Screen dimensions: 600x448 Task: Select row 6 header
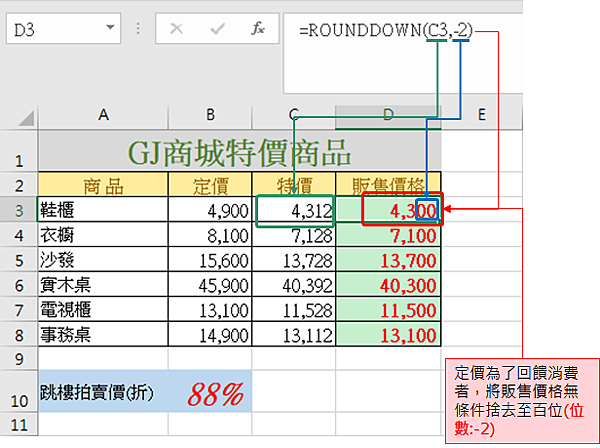tap(19, 284)
